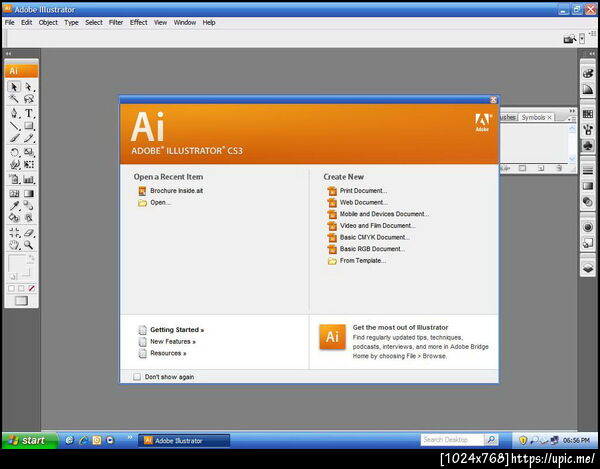Select the Eraser tool
The height and width of the screenshot is (469, 600).
[x=29, y=232]
